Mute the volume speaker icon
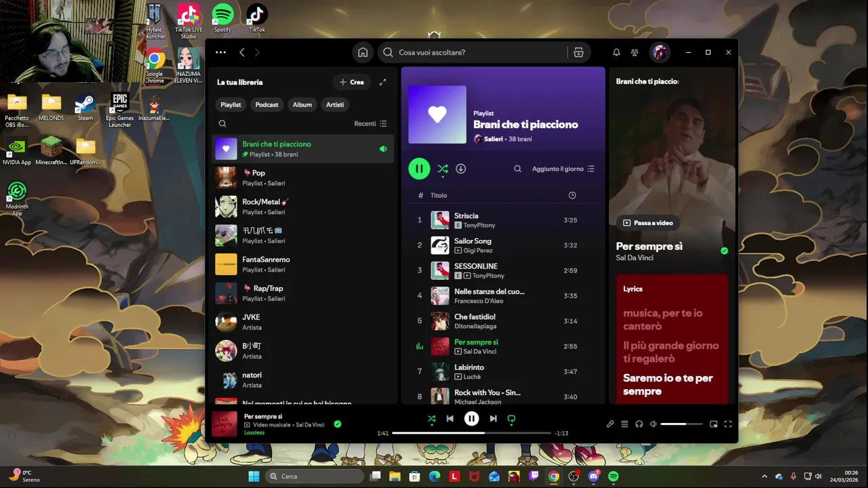The height and width of the screenshot is (488, 868). click(653, 424)
